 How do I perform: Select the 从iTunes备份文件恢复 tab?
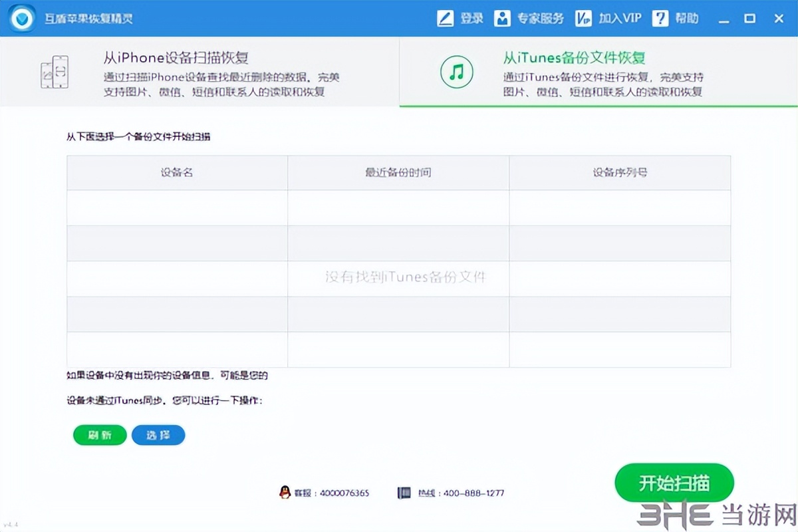(x=598, y=72)
